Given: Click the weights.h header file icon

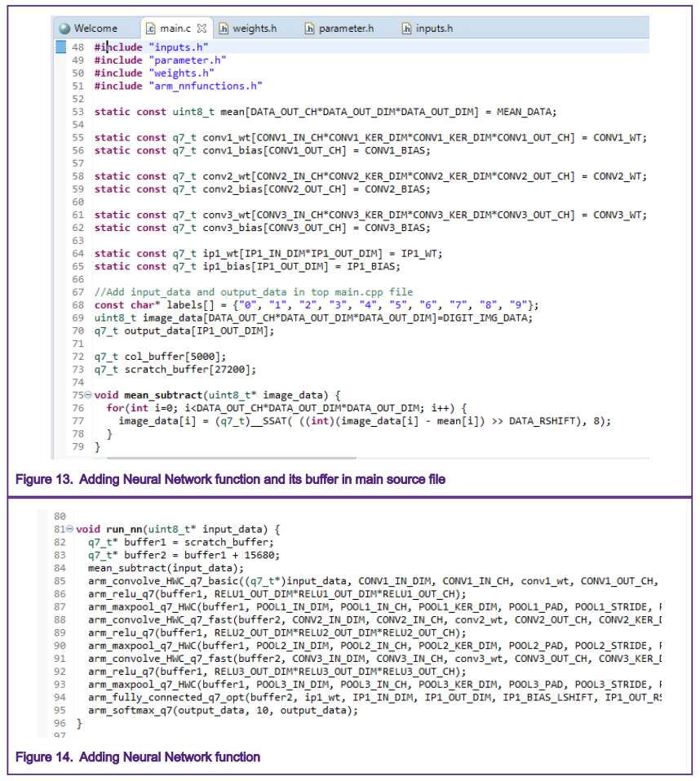Looking at the screenshot, I should pos(224,29).
